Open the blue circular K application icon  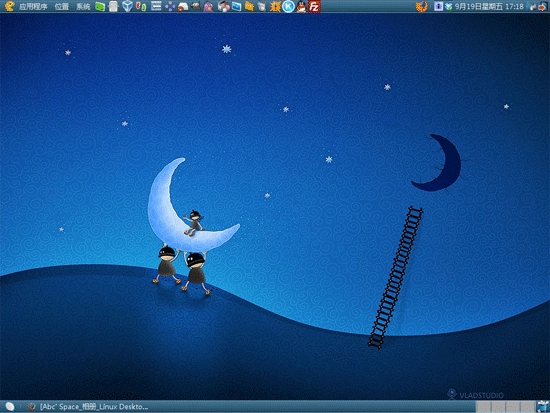288,6
